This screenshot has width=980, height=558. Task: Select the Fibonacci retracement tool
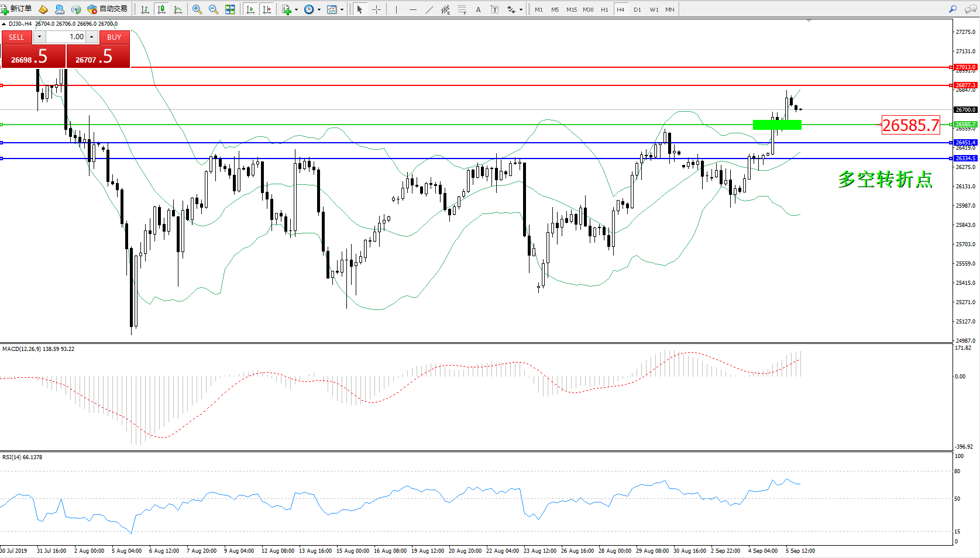point(462,9)
